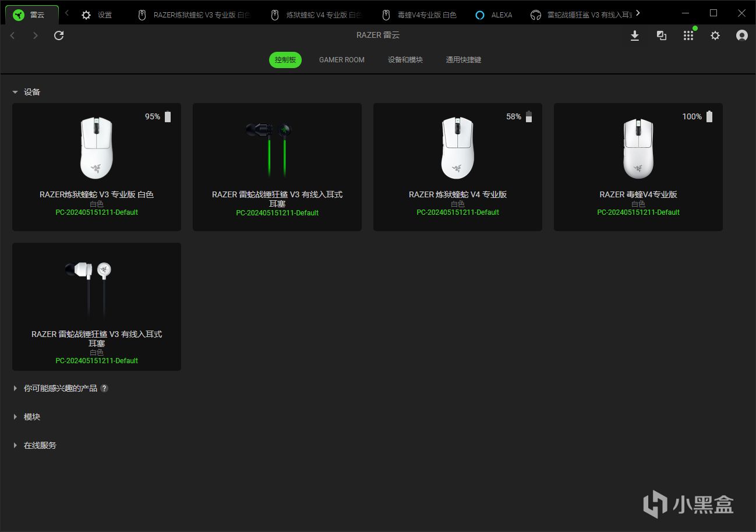
Task: Click the overlapping squares icon in the toolbar
Action: click(x=662, y=36)
